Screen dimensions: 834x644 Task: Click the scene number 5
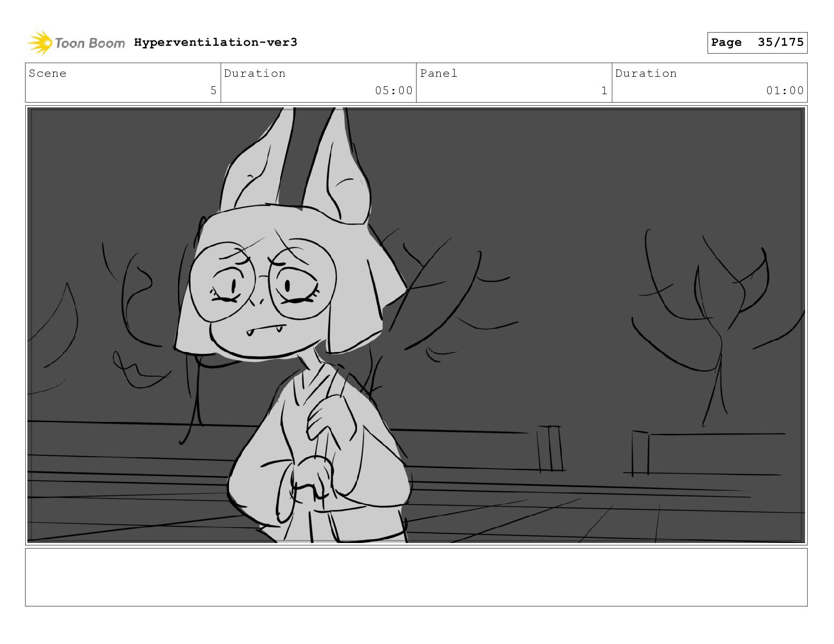pyautogui.click(x=213, y=90)
